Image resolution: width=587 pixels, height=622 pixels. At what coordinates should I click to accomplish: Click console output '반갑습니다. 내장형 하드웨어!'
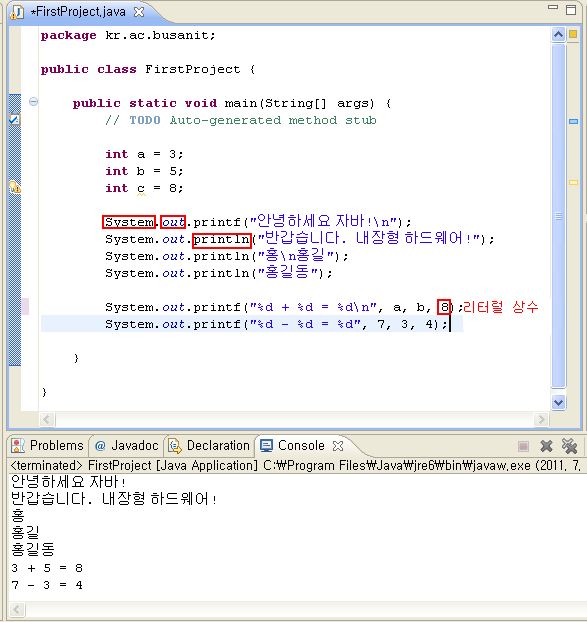(114, 499)
